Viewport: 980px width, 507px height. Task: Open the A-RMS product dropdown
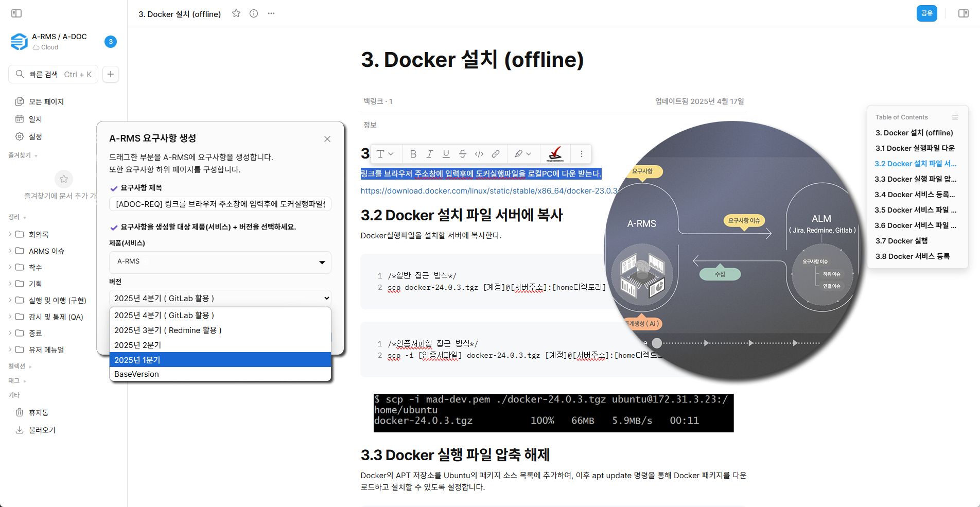tap(220, 262)
